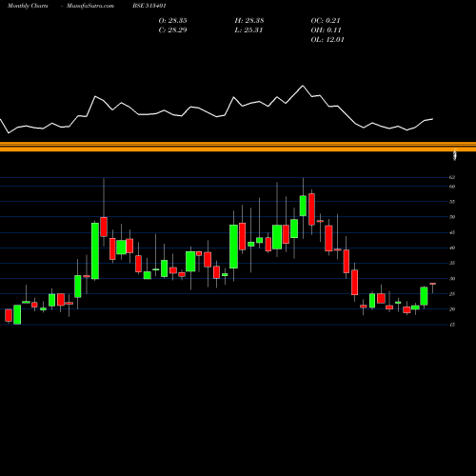Click the 15 price axis label
This screenshot has height=476, width=476.
click(x=452, y=325)
